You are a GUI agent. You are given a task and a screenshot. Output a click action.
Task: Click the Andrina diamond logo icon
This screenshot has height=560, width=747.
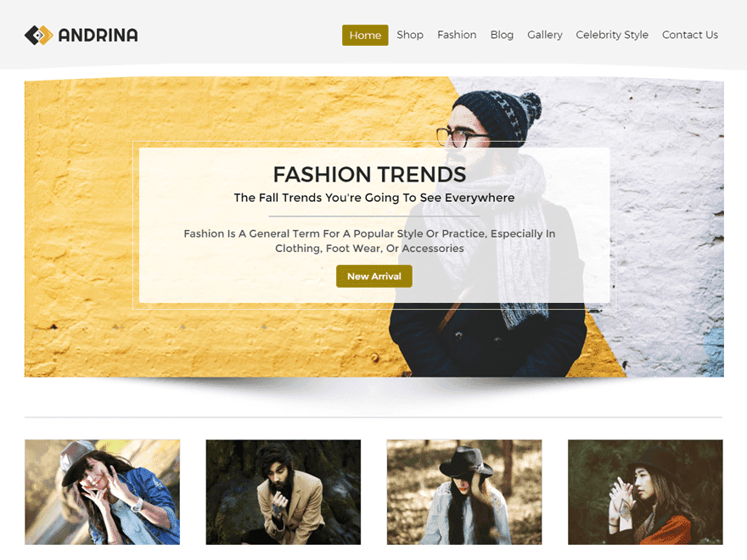click(38, 36)
